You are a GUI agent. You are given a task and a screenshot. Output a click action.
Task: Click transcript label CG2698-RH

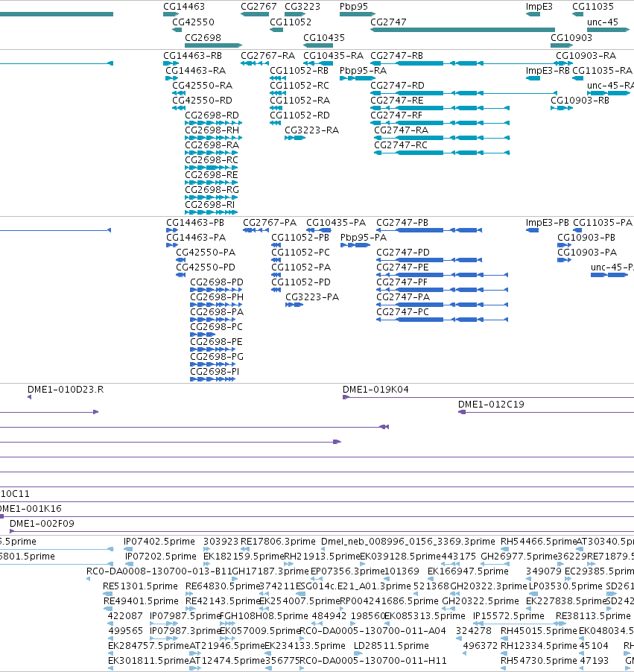point(212,130)
